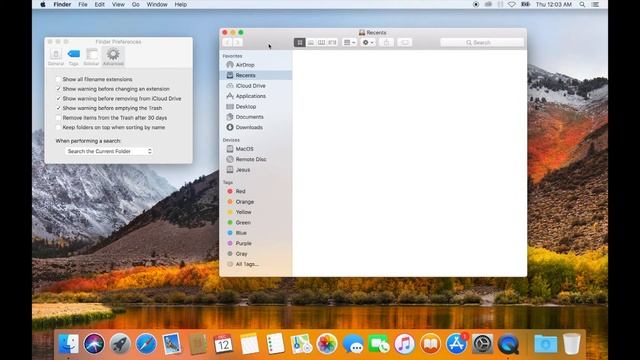Enable Remove items from Trash after 30 days
Image resolution: width=640 pixels, height=360 pixels.
click(58, 118)
